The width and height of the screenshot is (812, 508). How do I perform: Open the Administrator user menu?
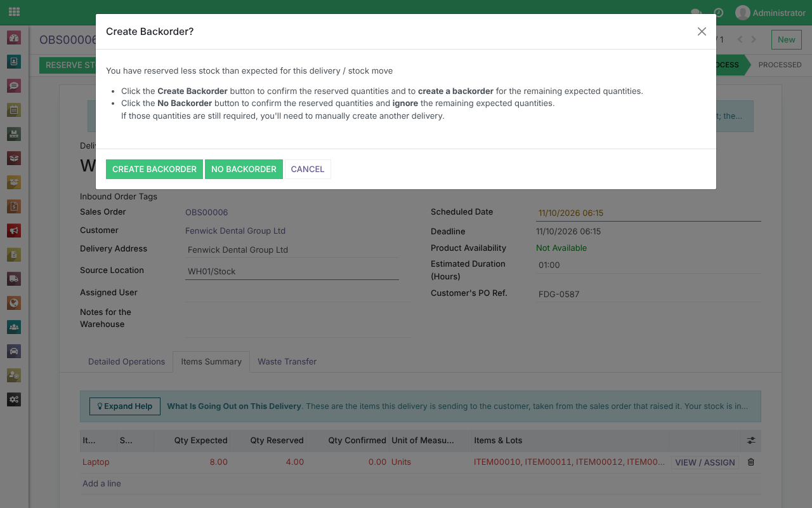point(770,13)
